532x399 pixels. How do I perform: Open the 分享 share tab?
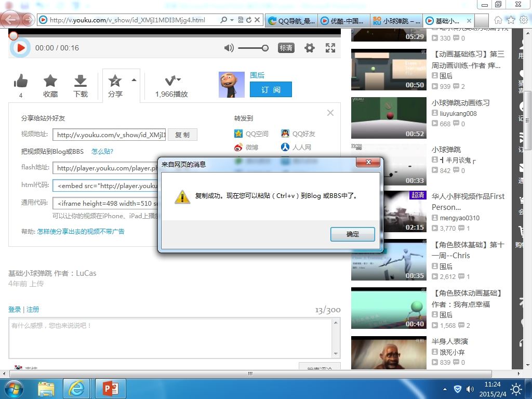pos(115,86)
